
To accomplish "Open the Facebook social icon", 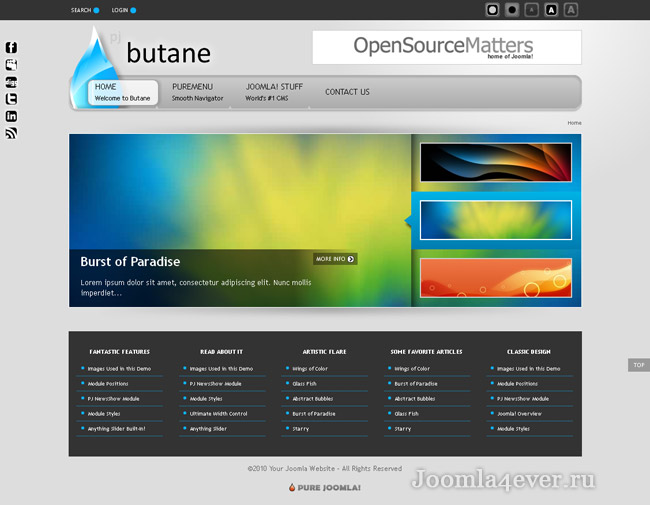I will (11, 47).
